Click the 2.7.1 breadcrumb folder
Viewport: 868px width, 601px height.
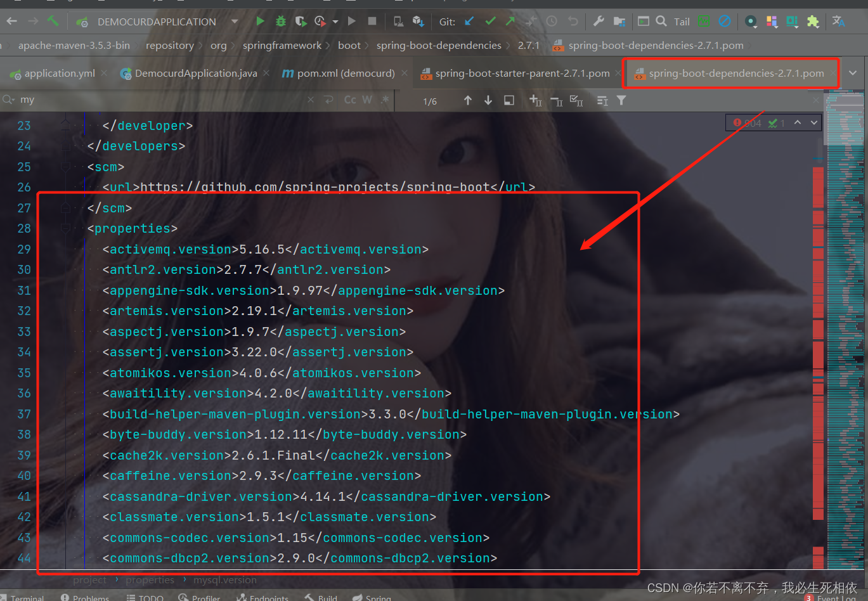point(529,46)
